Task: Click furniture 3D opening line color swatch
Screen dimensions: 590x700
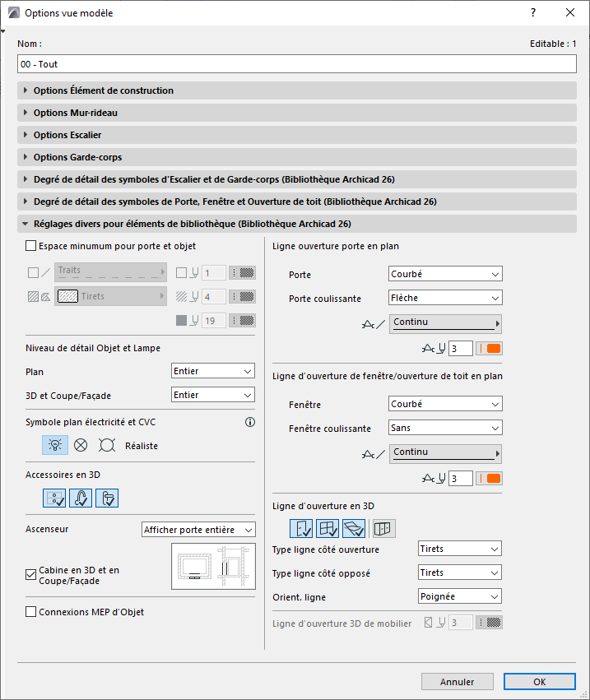Action: coord(489,623)
